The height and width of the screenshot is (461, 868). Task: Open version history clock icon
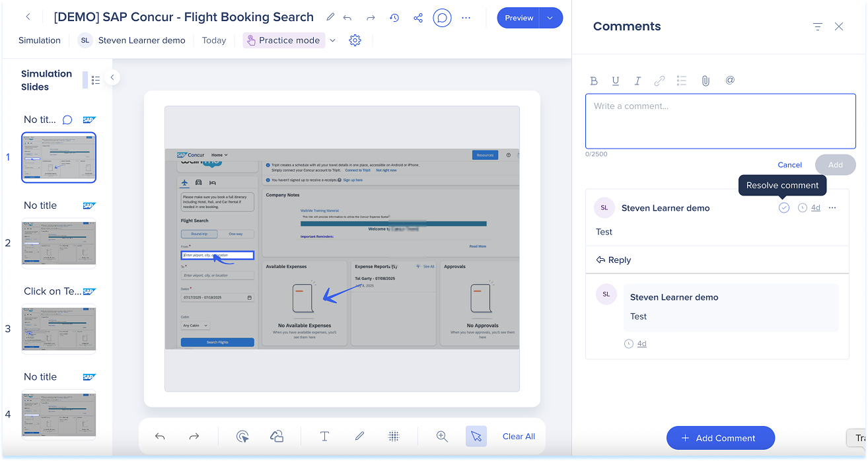pos(394,18)
